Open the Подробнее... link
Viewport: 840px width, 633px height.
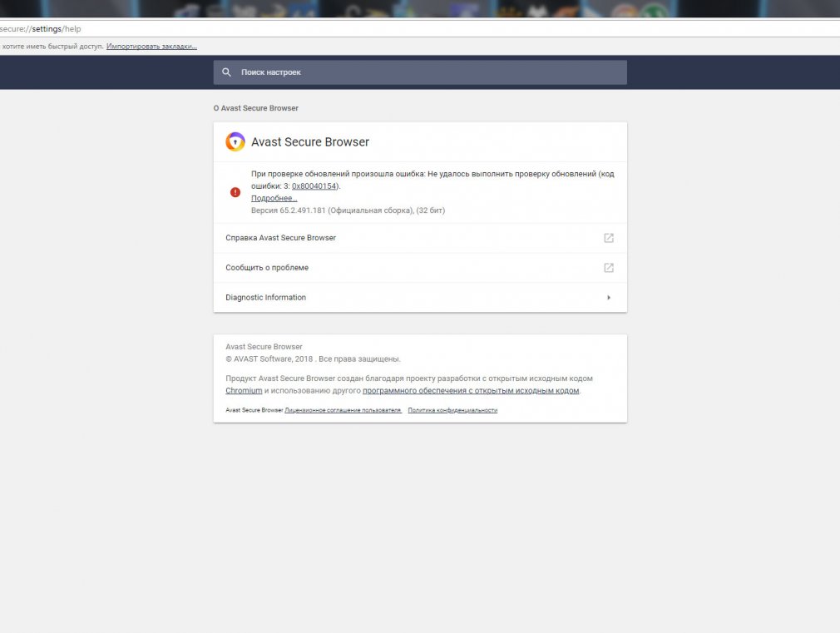274,198
